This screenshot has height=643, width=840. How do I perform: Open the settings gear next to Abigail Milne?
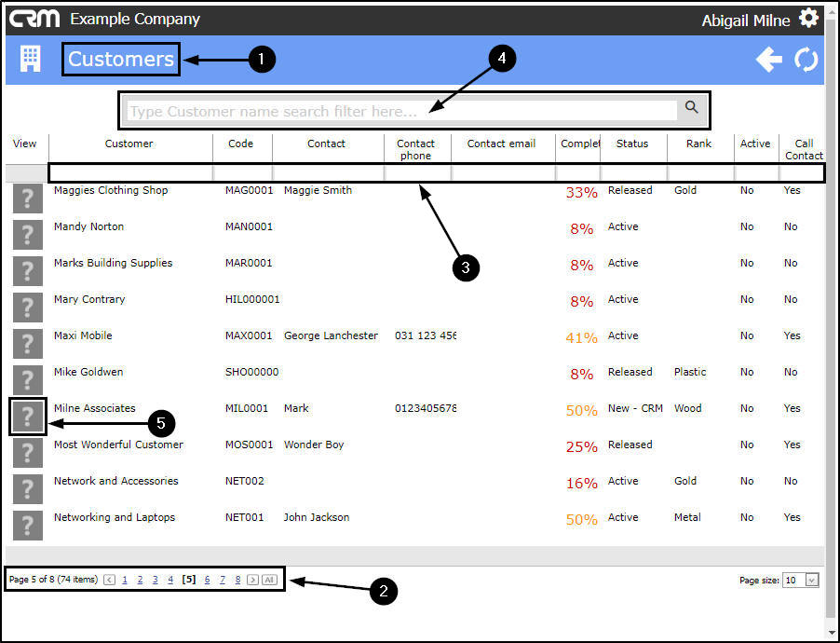tap(808, 19)
